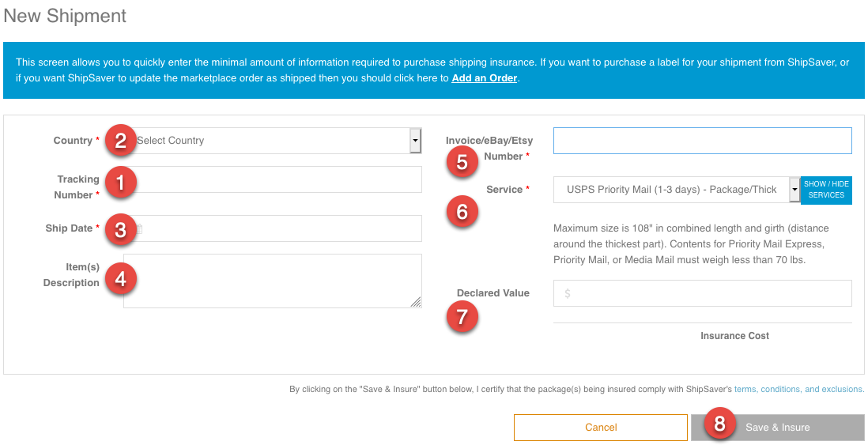Click red step marker 7 under Declared Value
The height and width of the screenshot is (445, 868).
pos(462,317)
